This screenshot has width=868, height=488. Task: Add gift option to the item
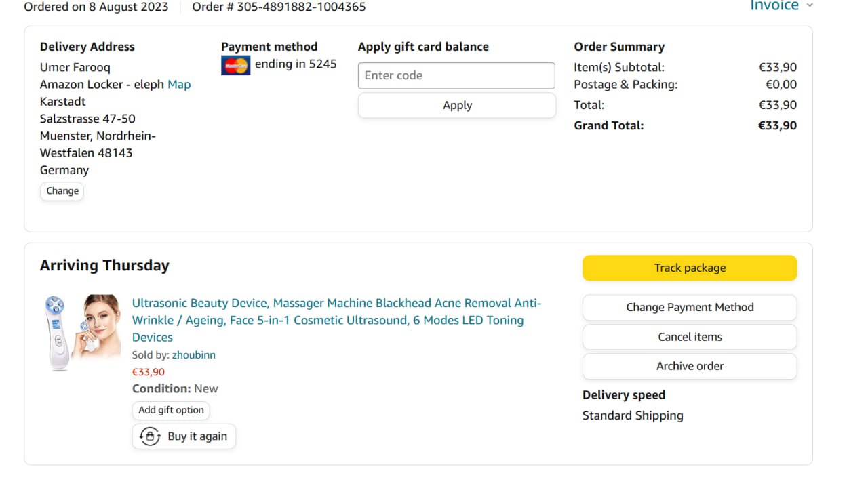click(171, 410)
